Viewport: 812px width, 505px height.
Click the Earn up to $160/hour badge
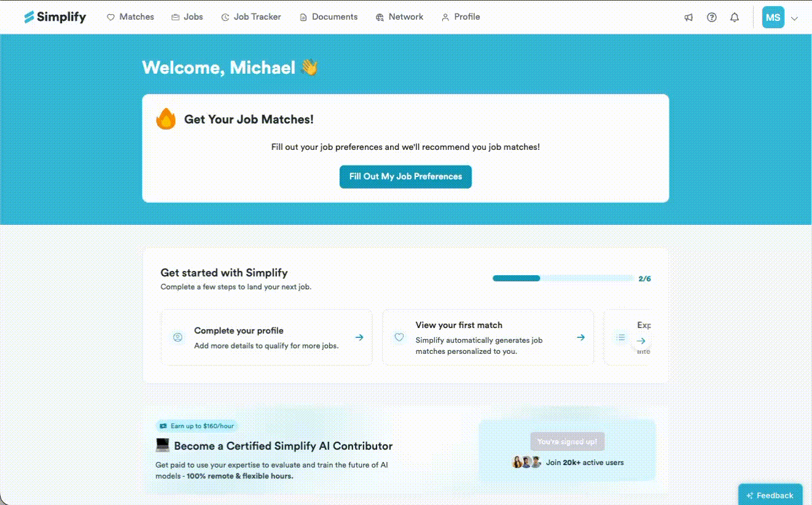(197, 426)
